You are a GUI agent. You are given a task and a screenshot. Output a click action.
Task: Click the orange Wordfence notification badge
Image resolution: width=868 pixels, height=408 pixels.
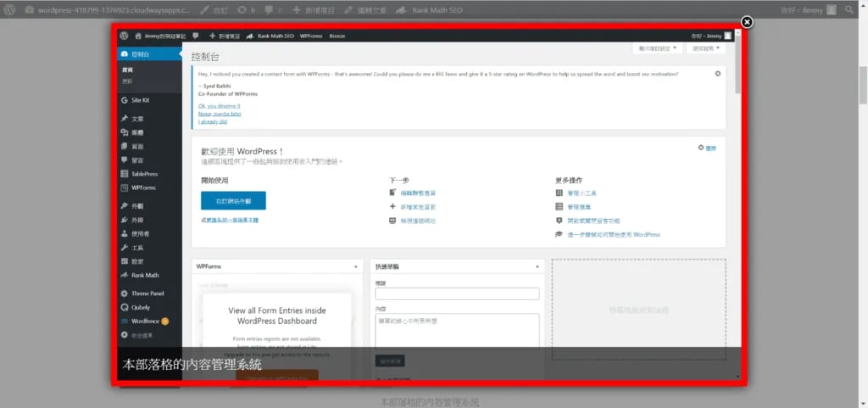[165, 321]
